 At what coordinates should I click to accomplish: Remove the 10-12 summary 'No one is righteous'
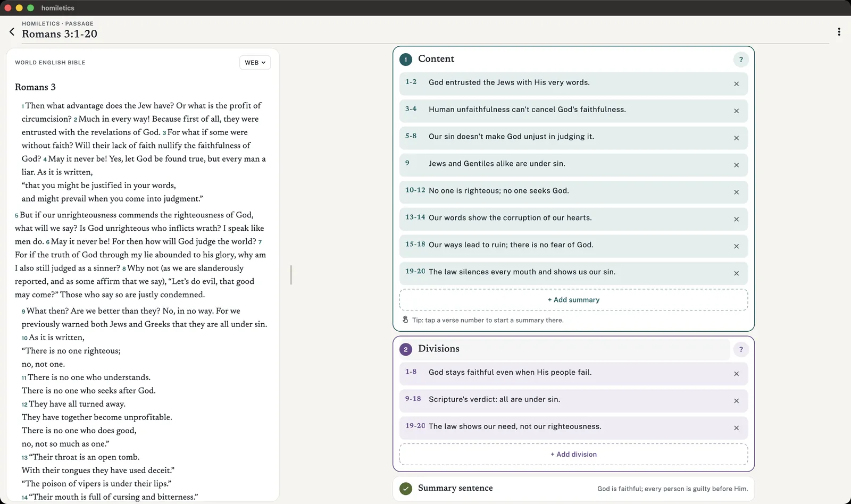[736, 192]
